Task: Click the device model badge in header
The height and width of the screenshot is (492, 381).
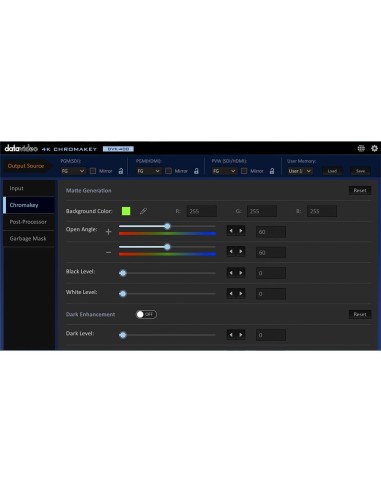Action: coord(118,149)
